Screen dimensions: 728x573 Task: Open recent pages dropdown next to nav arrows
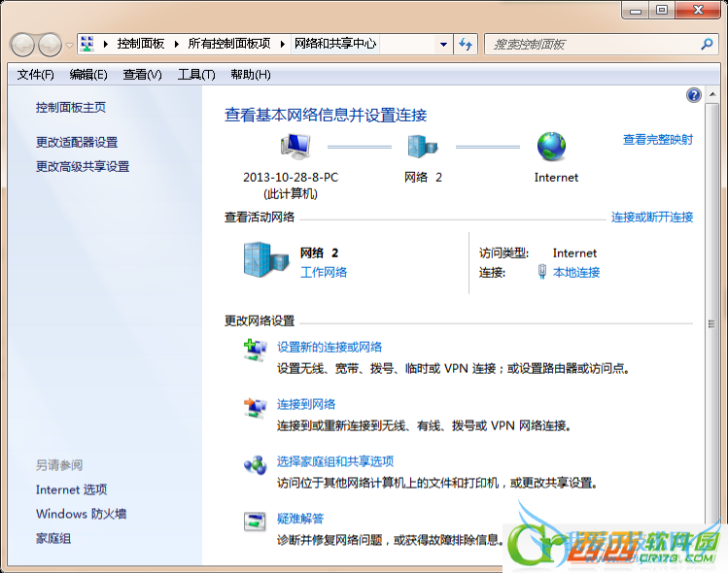(69, 45)
